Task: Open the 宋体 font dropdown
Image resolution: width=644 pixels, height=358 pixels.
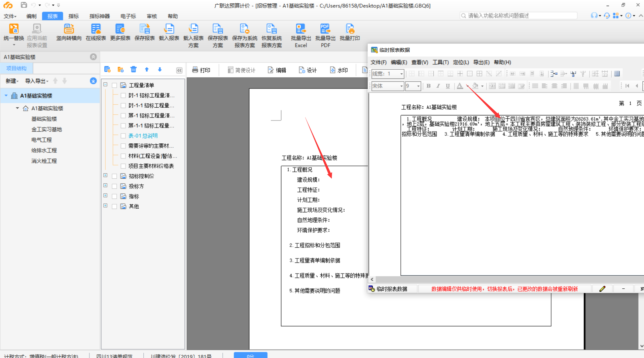Action: coord(401,86)
